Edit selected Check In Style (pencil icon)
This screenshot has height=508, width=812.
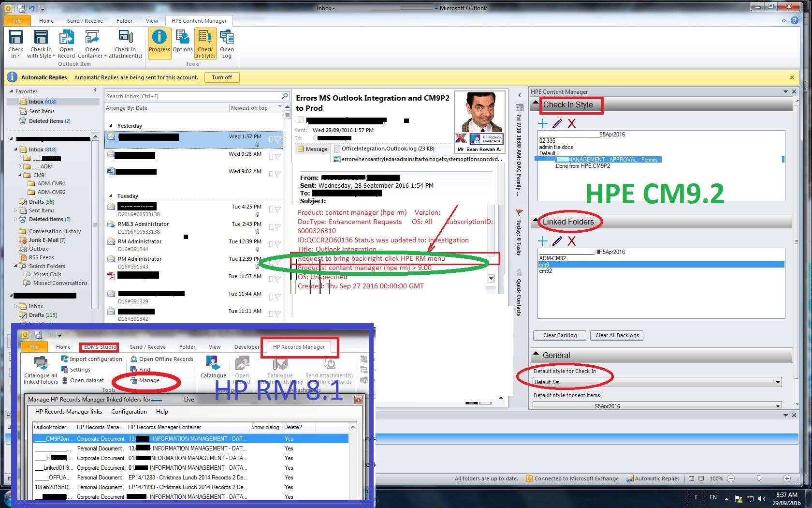point(557,123)
